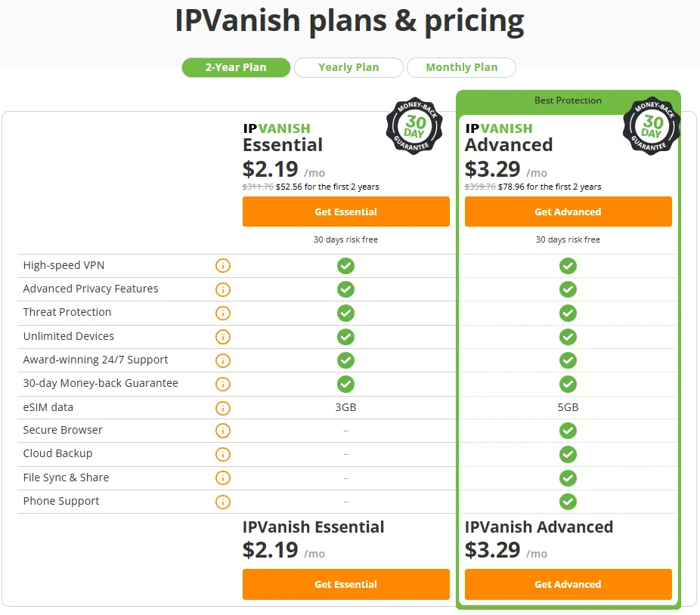Click Advanced plan's 30 Day money-back badge

click(x=652, y=125)
